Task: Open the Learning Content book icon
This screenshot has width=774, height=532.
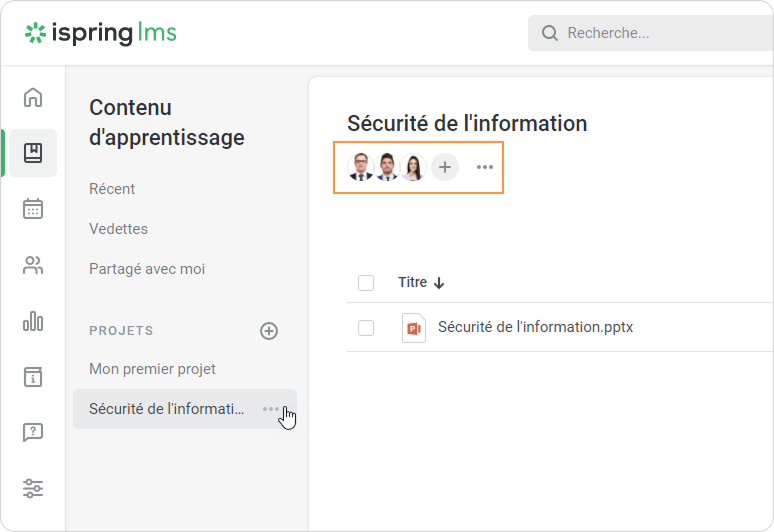Action: click(x=33, y=153)
